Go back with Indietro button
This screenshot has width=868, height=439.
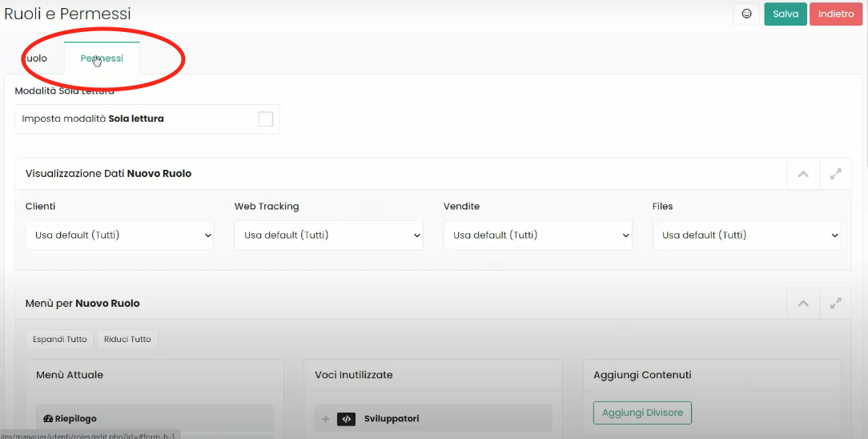[836, 14]
